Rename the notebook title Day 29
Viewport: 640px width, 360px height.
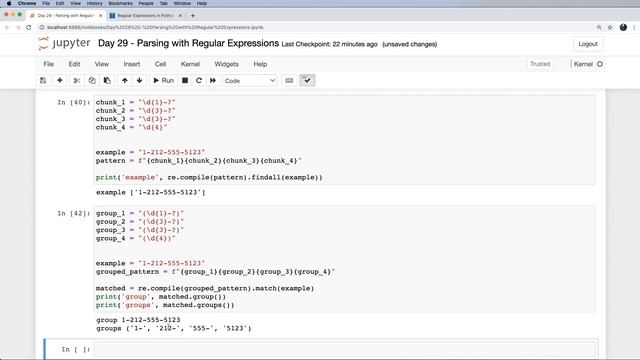pyautogui.click(x=189, y=43)
